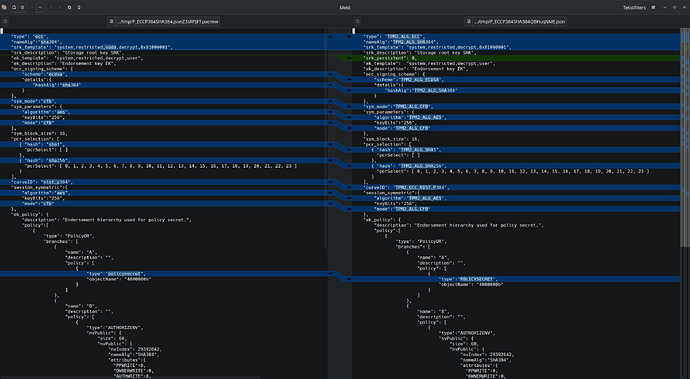This screenshot has height=379, width=690.
Task: Push the right TPM2_ALG_SHA256 hash change to the left
Action: 349,166
